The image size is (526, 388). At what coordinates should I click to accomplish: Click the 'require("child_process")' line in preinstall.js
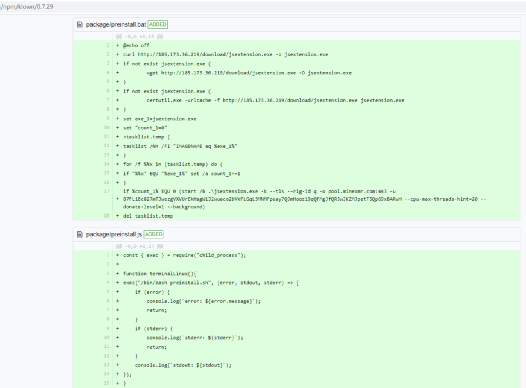pos(184,255)
